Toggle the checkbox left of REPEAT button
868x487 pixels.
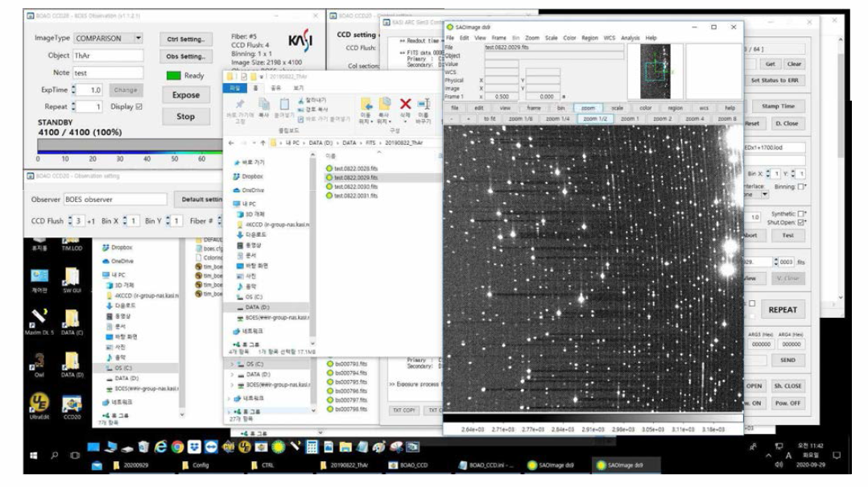click(752, 303)
